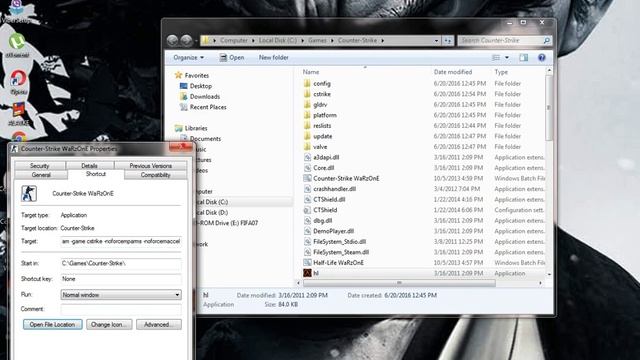640x360 pixels.
Task: Switch to the Previous Versions tab
Action: 151,166
